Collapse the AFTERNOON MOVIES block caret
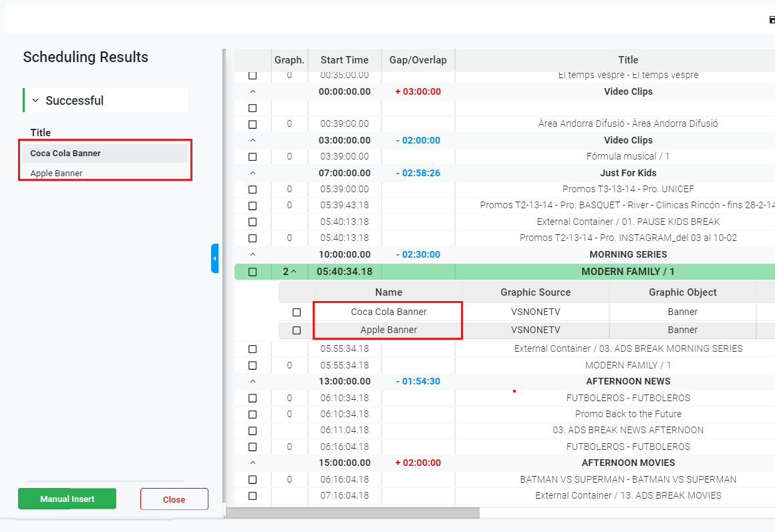The width and height of the screenshot is (775, 532). coord(253,463)
